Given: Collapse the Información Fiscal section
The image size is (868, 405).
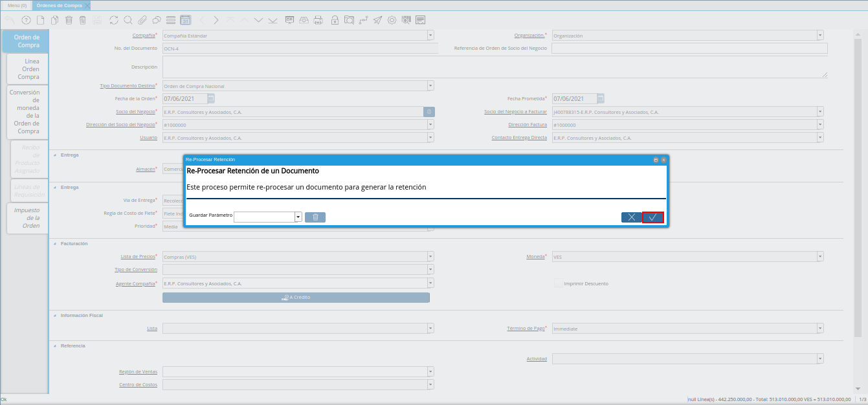Looking at the screenshot, I should [54, 315].
